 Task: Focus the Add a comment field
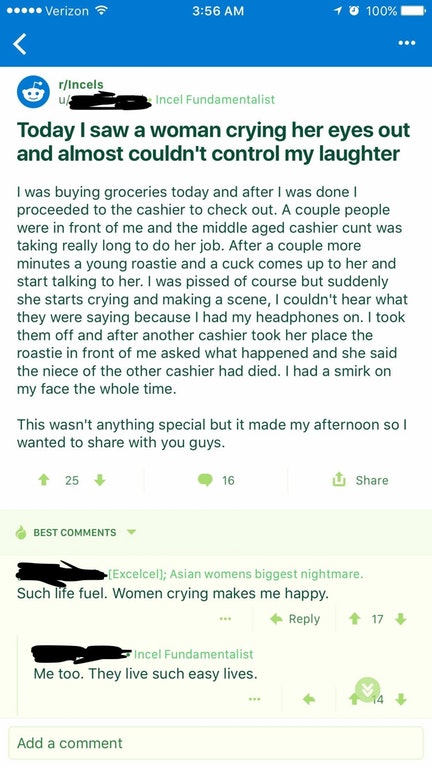pos(216,743)
